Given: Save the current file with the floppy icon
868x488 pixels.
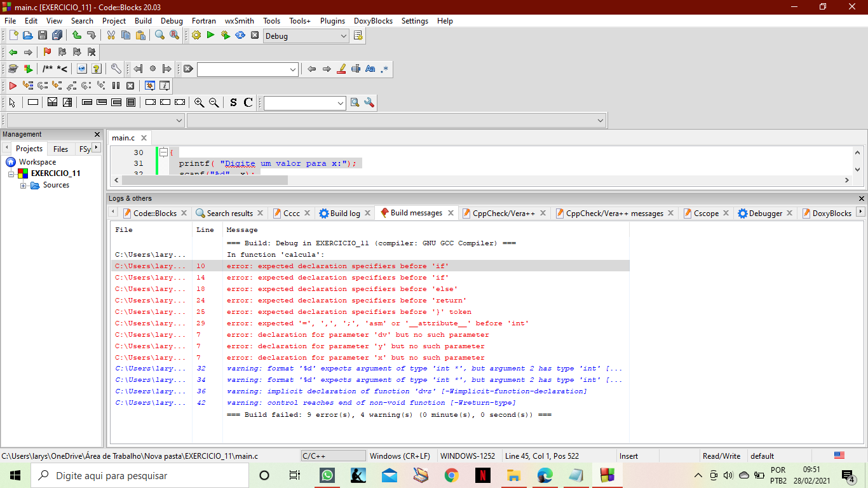Looking at the screenshot, I should (43, 36).
